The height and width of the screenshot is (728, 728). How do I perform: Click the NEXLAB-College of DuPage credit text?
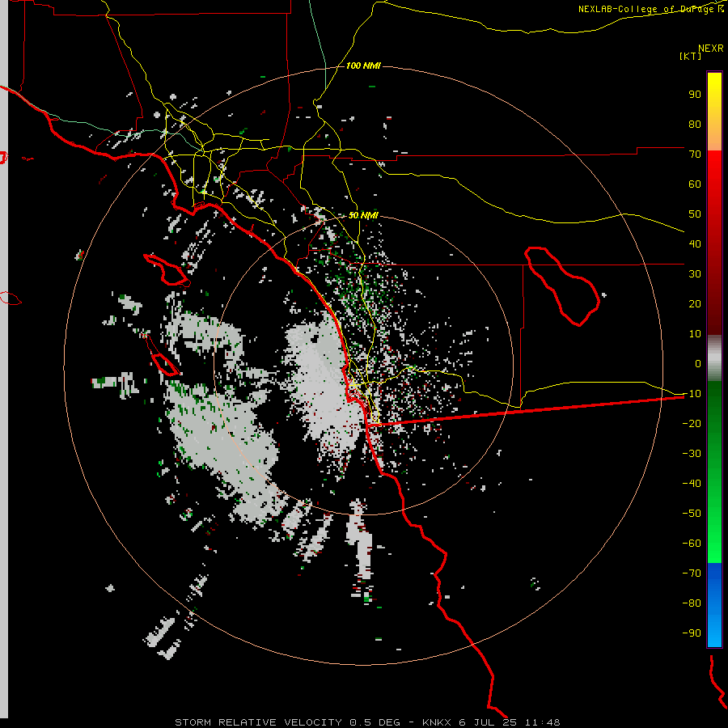coord(650,9)
